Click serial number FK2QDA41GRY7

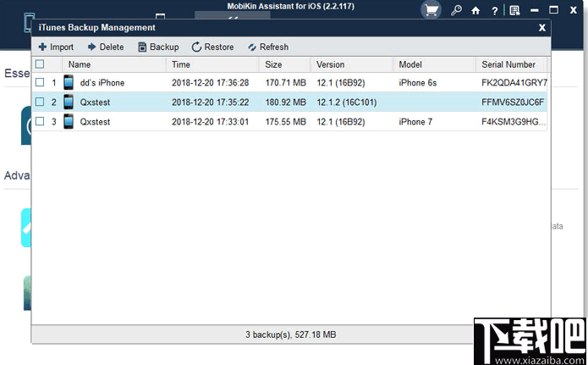tap(514, 83)
